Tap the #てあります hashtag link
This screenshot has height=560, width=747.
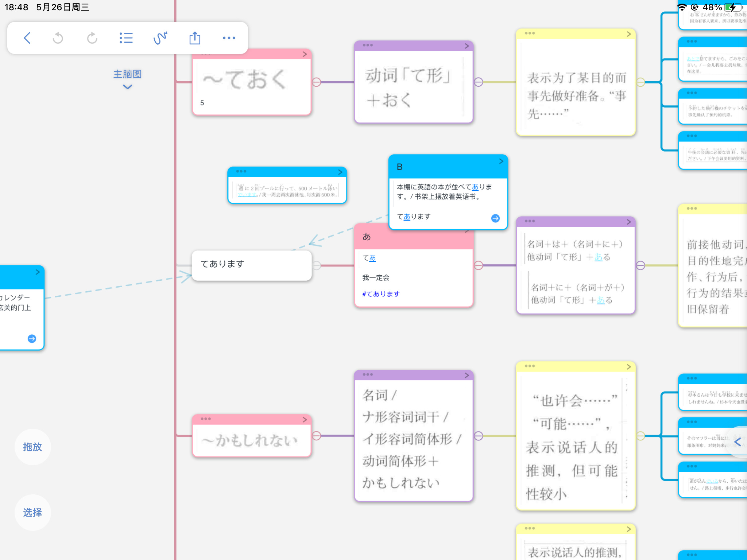pos(381,294)
